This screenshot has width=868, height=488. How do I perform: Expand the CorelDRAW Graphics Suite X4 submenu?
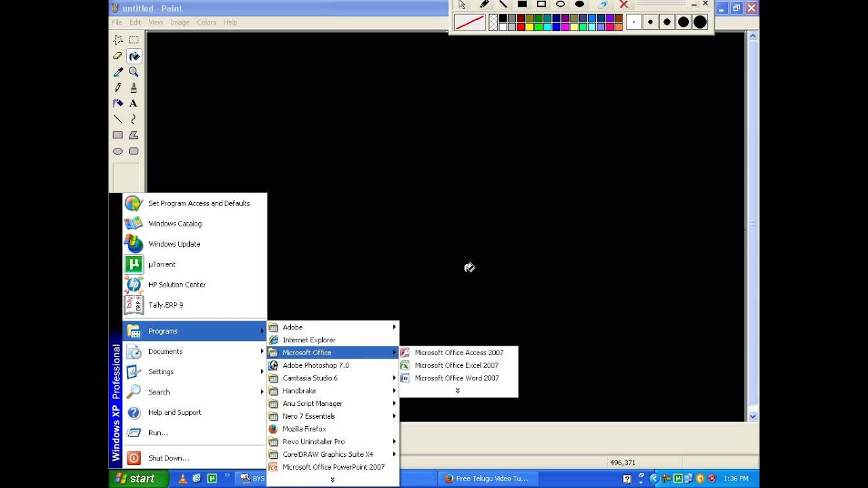pos(332,455)
